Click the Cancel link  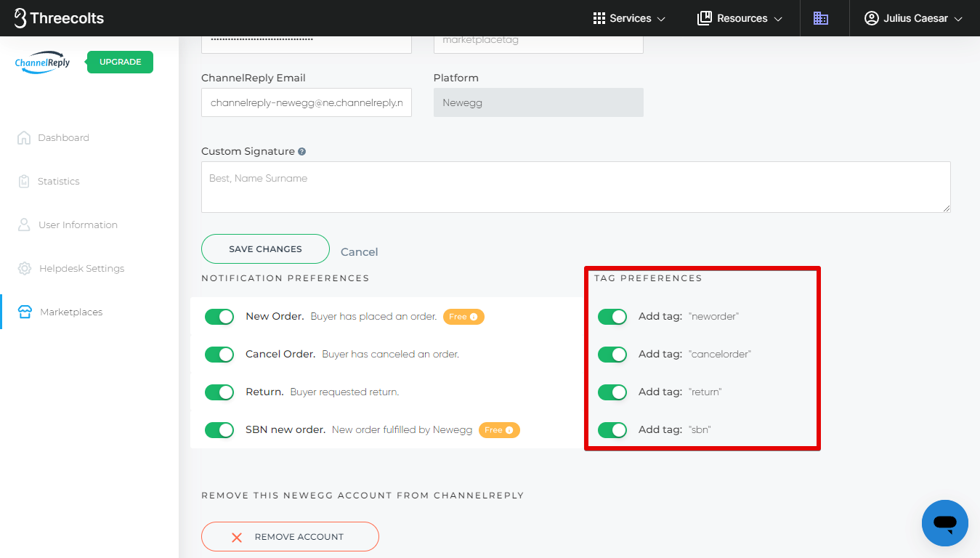point(359,252)
